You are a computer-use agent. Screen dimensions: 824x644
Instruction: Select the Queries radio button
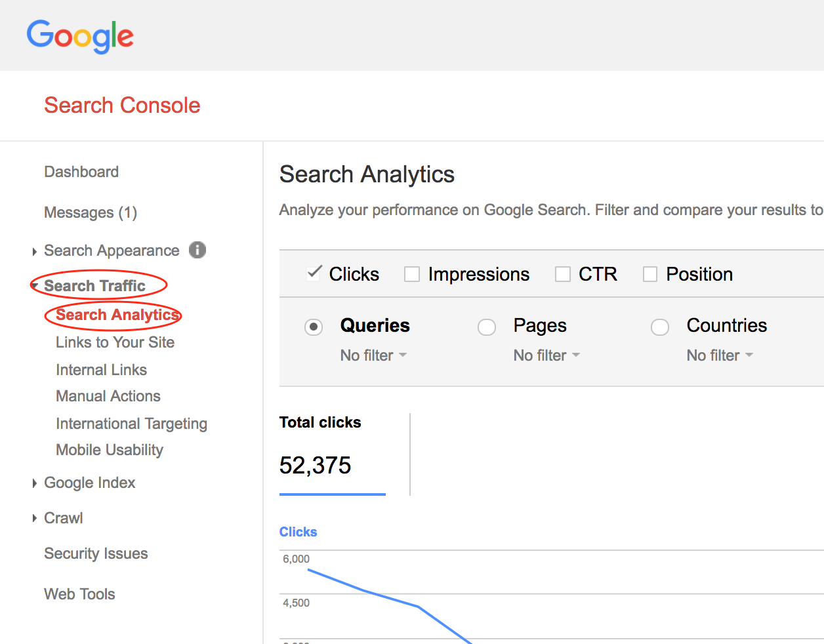(x=314, y=327)
